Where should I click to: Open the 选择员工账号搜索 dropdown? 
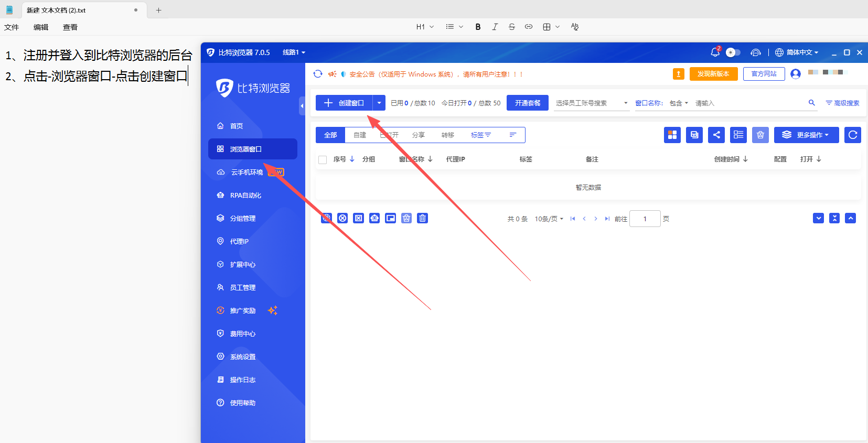coord(592,103)
